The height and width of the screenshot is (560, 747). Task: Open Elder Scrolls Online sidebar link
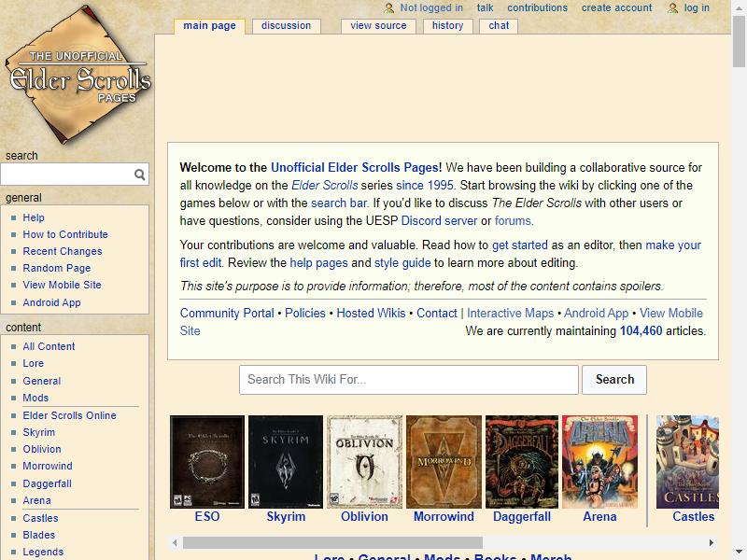coord(69,415)
